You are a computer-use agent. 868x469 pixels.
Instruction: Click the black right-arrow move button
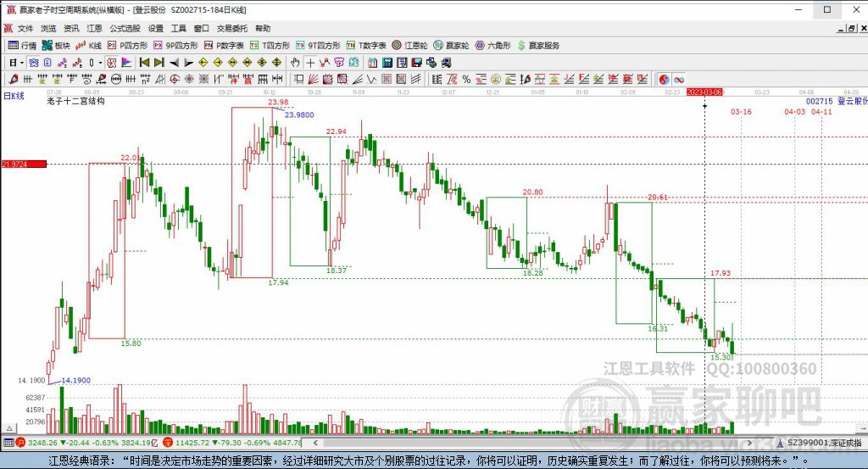[x=188, y=63]
